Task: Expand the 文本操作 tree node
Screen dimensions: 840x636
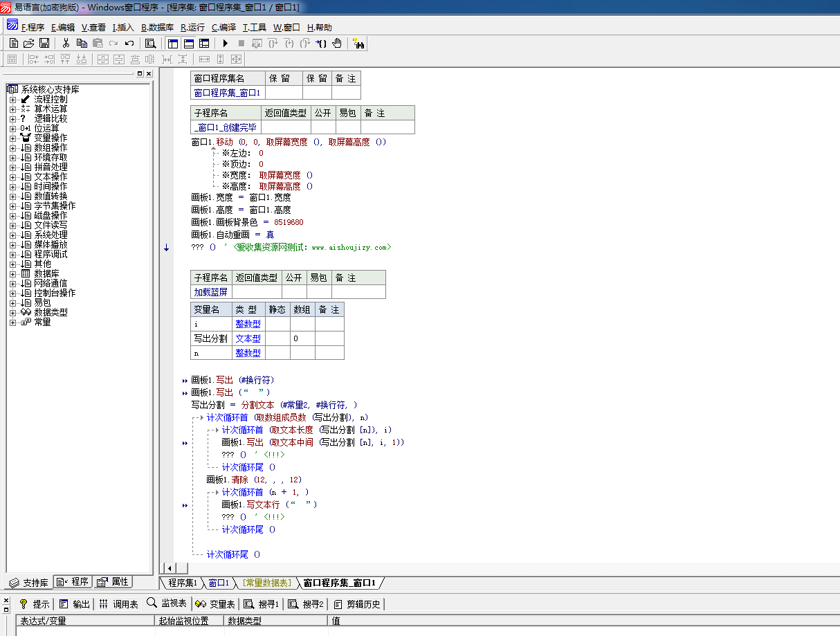Action: [x=12, y=177]
